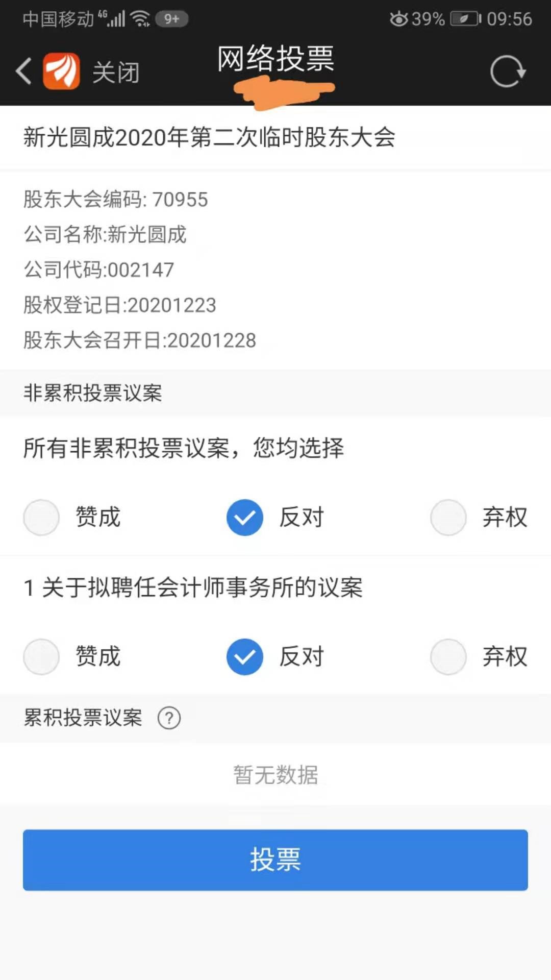Tap the Wi-Fi status icon
The height and width of the screenshot is (980, 551).
(x=140, y=19)
